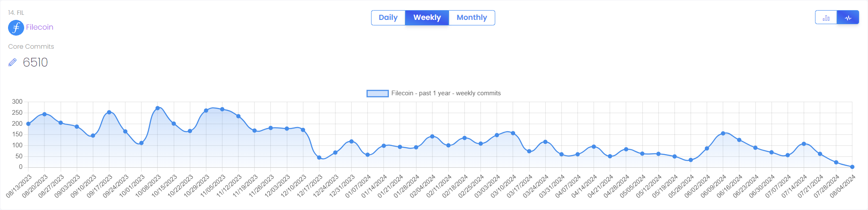Toggle the Filecoin legend color box

377,94
